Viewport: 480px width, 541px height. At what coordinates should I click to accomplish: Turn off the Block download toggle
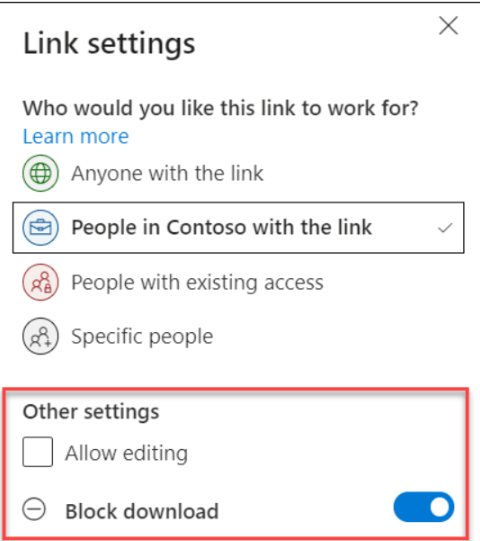424,507
